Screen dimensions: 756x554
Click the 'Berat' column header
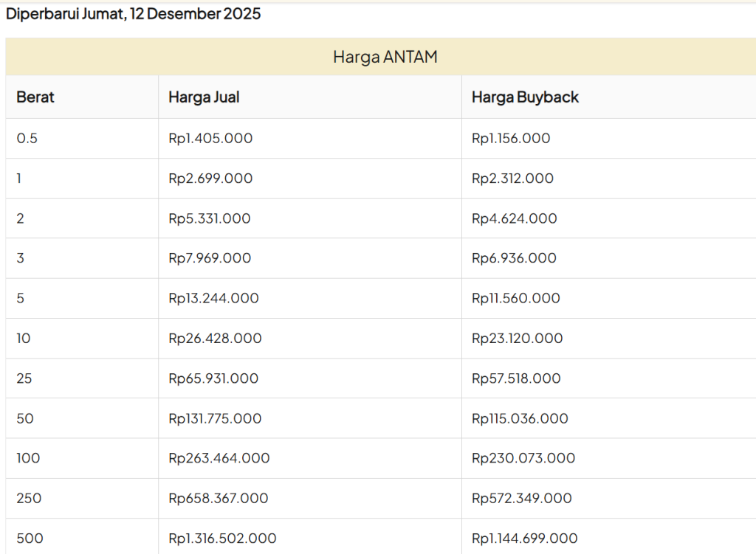(x=35, y=97)
